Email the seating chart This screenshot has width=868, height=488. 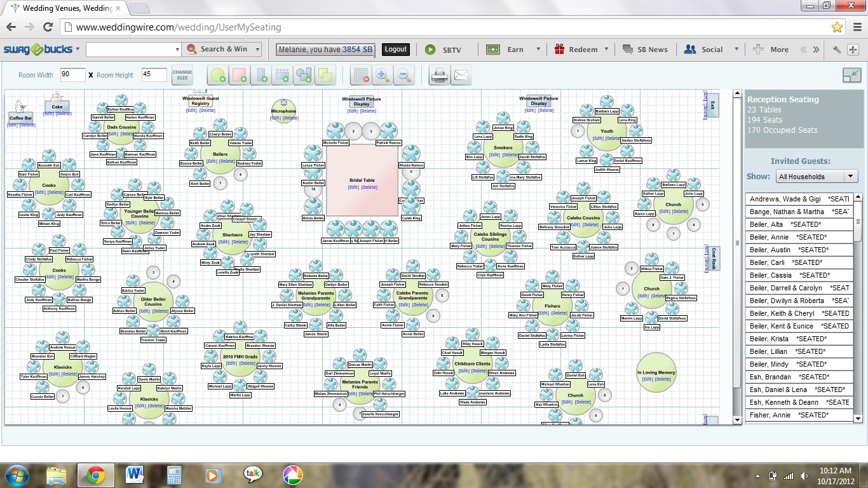(x=461, y=75)
